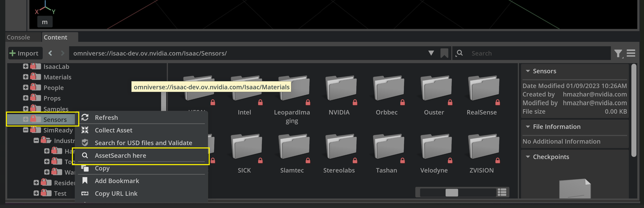This screenshot has height=208, width=644.
Task: Switch to list view with the grid toggle icon
Action: (x=502, y=192)
